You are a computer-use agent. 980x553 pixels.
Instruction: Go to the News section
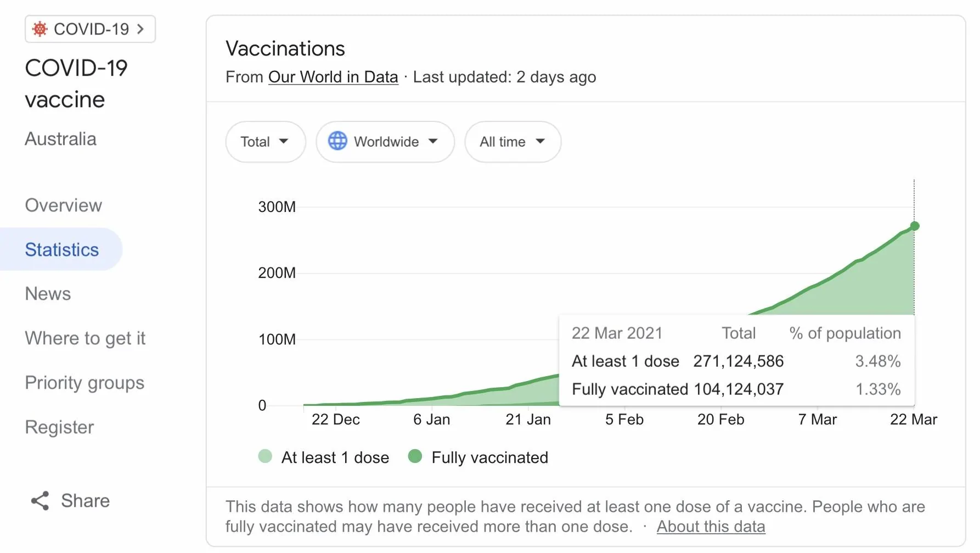[48, 293]
